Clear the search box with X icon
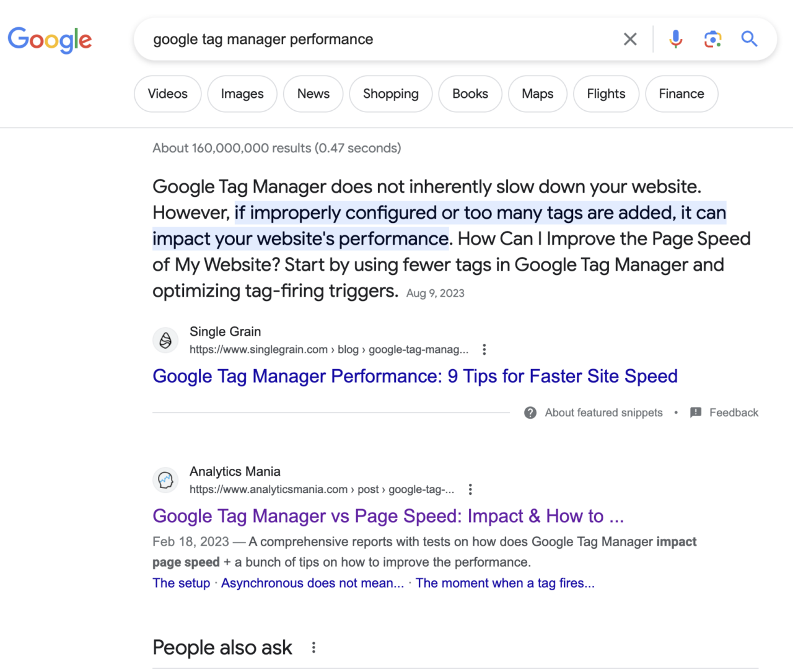The height and width of the screenshot is (672, 793). click(x=630, y=39)
